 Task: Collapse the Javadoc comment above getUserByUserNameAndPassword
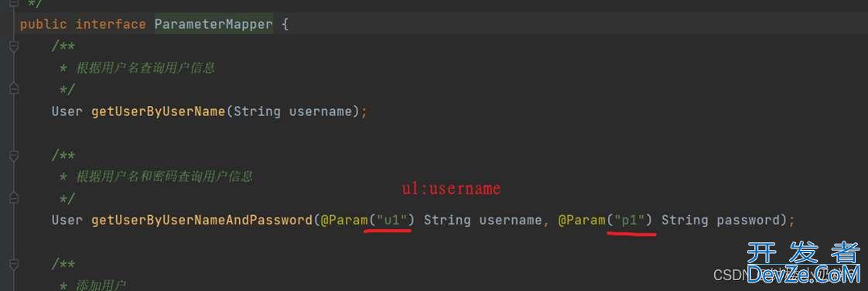pos(14,156)
